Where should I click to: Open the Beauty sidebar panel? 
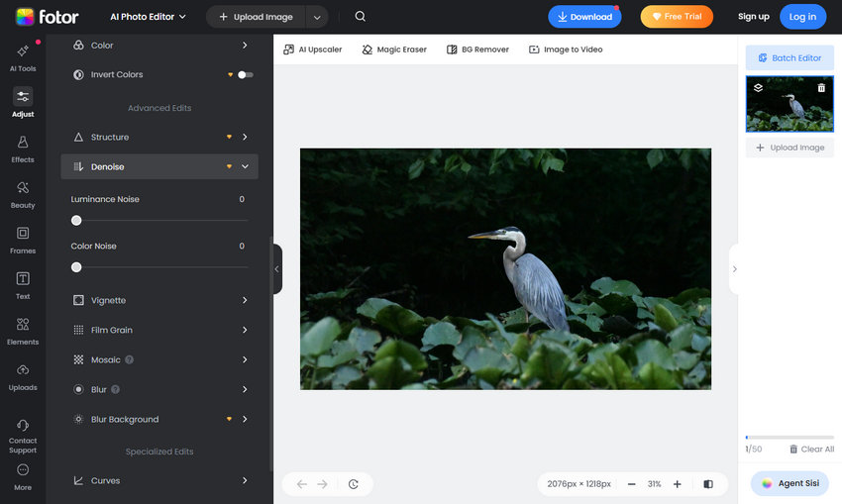[23, 194]
